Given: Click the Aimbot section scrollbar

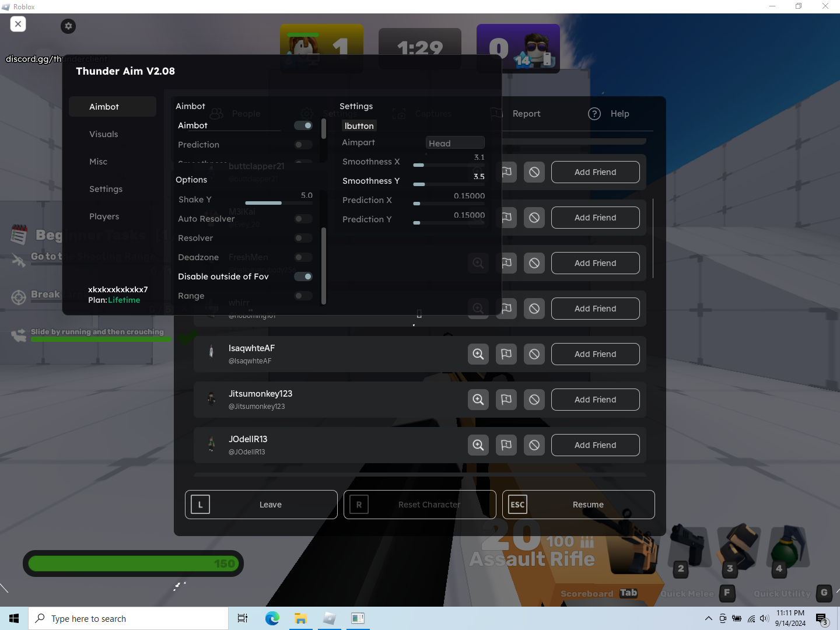Looking at the screenshot, I should (324, 128).
